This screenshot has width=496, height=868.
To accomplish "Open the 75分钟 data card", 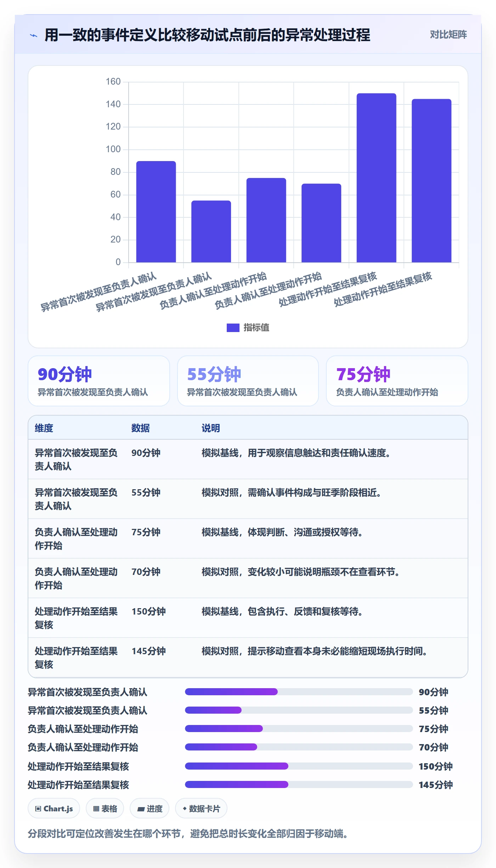I will 397,381.
